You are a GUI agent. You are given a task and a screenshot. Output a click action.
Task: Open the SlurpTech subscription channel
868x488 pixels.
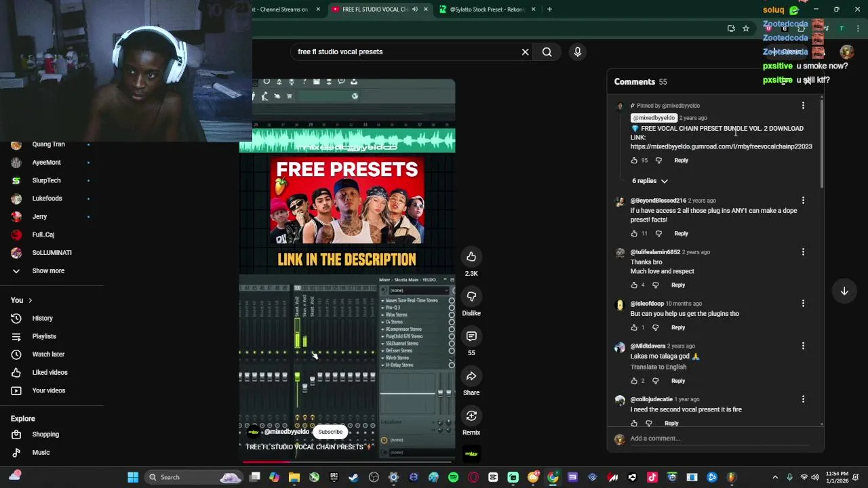click(x=46, y=180)
